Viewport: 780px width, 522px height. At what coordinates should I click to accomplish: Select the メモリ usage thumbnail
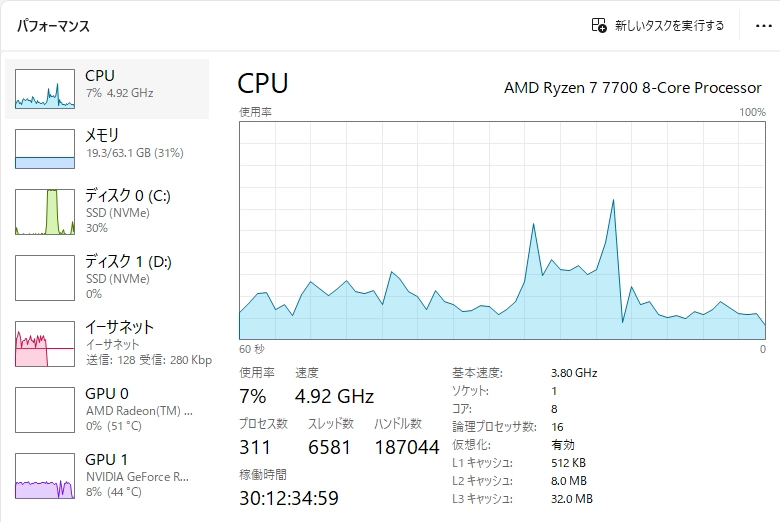(x=45, y=149)
